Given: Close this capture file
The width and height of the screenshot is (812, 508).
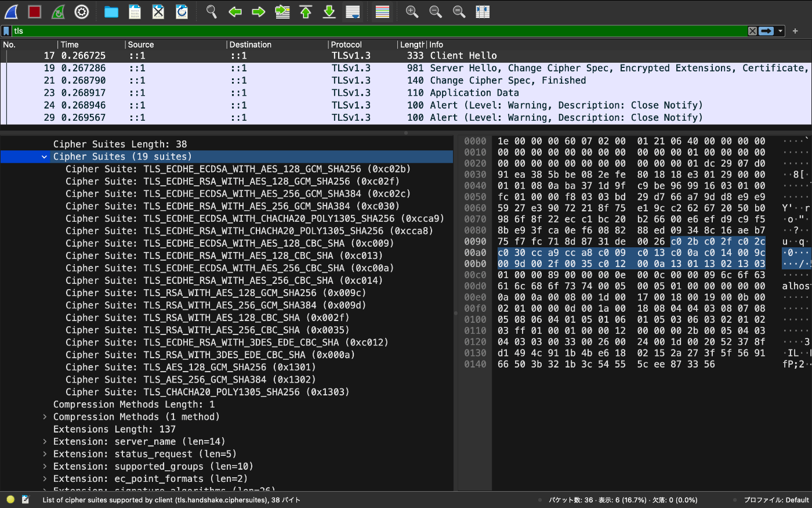Looking at the screenshot, I should coord(158,12).
